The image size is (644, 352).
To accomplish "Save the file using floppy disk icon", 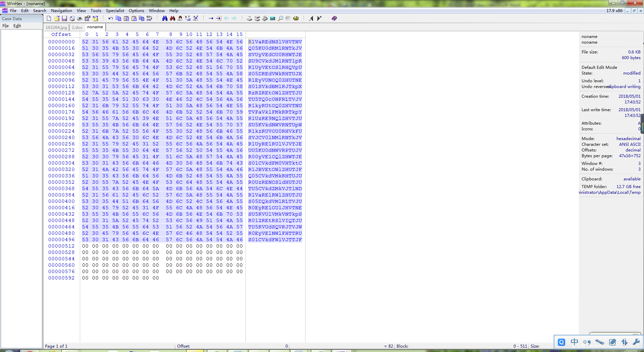I will pos(64,18).
